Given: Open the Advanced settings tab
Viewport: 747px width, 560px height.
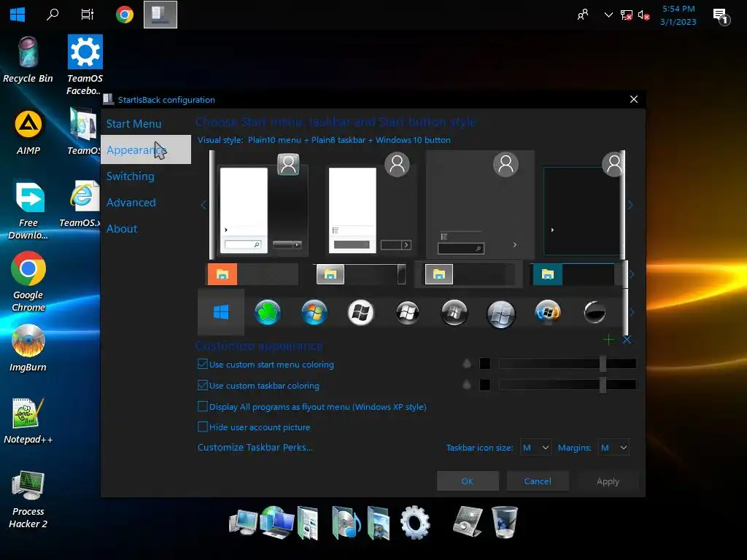Looking at the screenshot, I should tap(131, 203).
